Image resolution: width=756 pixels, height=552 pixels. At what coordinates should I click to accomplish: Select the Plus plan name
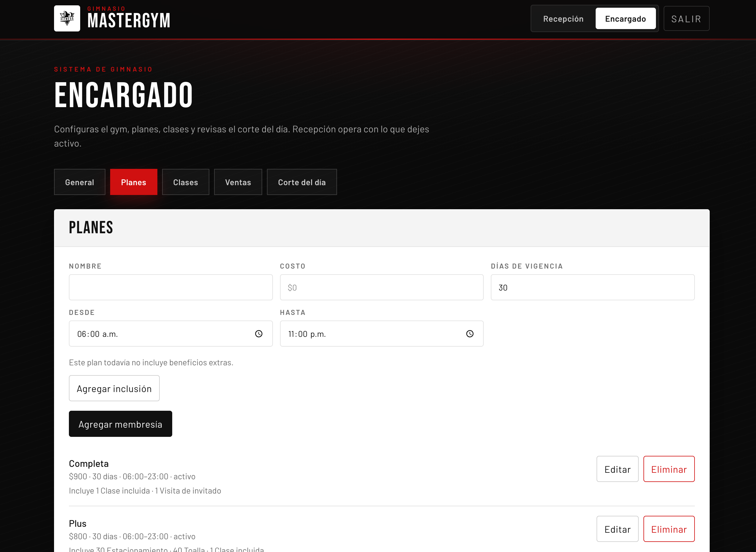click(x=78, y=524)
